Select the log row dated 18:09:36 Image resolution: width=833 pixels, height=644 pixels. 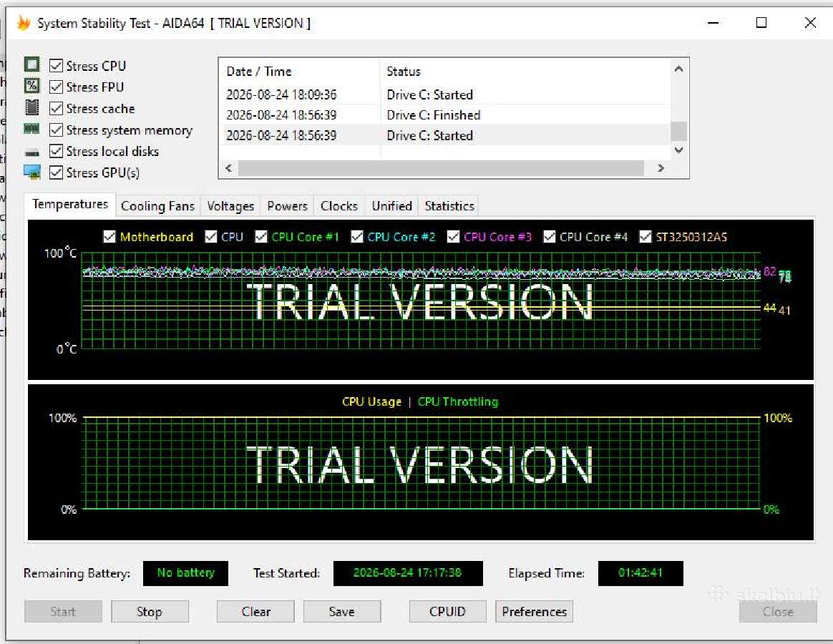click(x=445, y=94)
